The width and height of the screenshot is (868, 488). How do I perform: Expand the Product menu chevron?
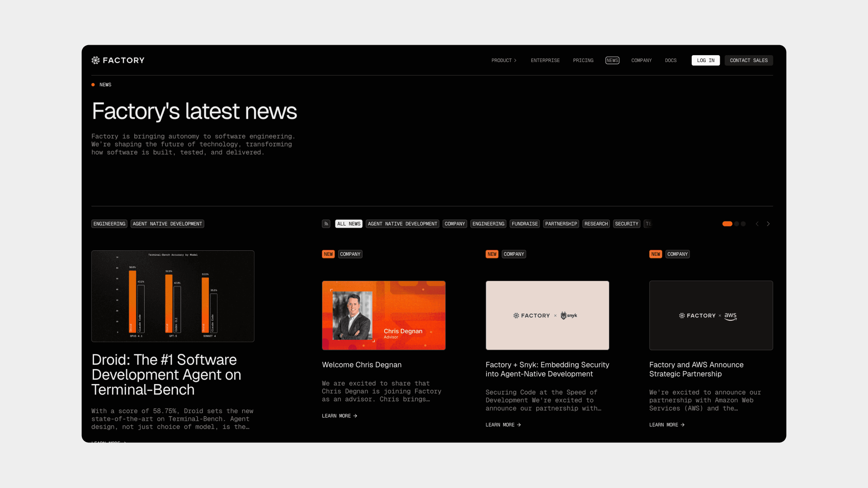tap(515, 61)
